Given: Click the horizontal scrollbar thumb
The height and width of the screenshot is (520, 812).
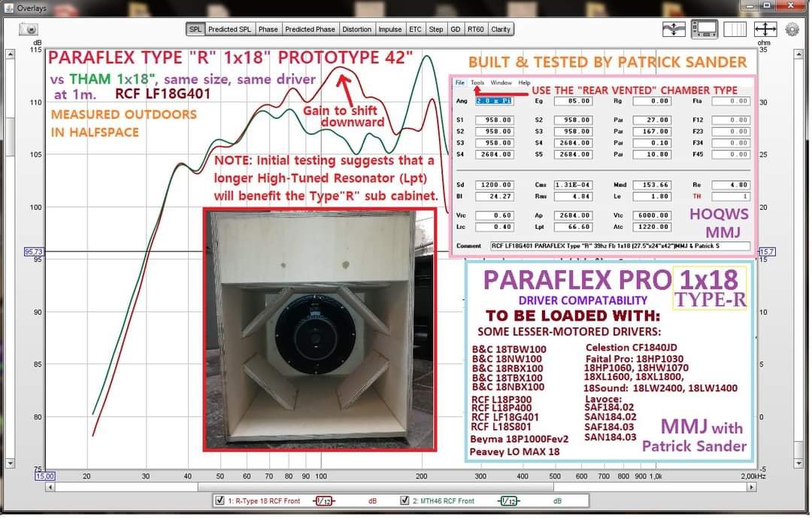Looking at the screenshot, I should click(376, 488).
